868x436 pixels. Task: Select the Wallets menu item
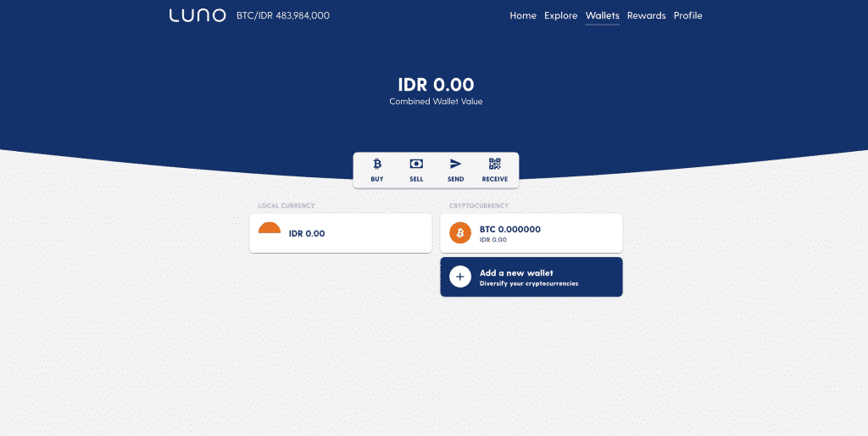[x=603, y=15]
